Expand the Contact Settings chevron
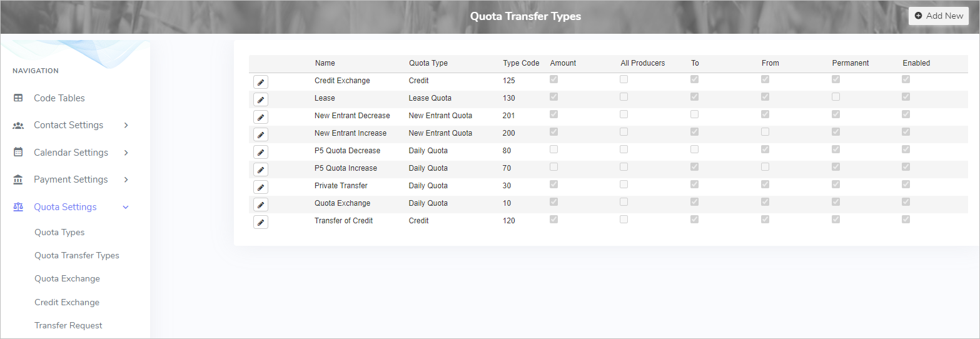Viewport: 980px width, 339px height. 126,125
